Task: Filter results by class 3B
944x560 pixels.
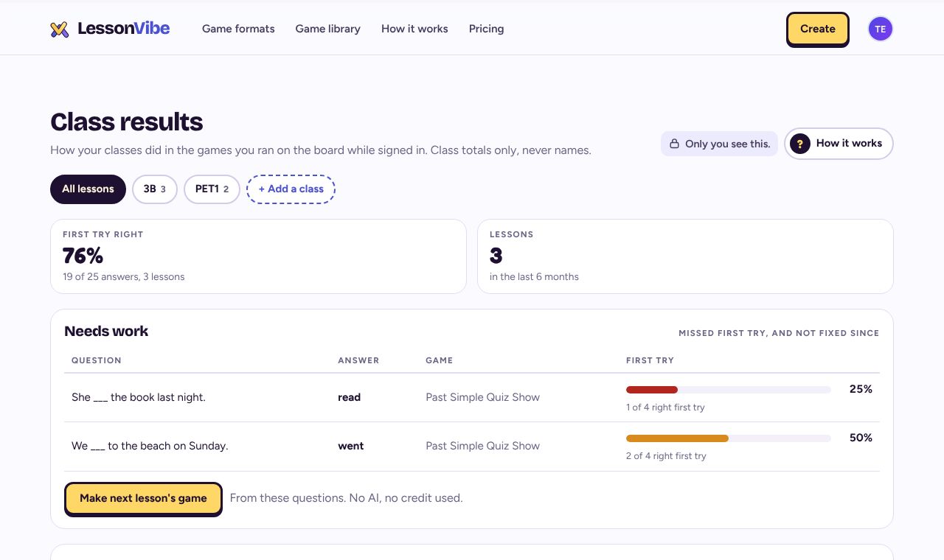Action: click(155, 189)
